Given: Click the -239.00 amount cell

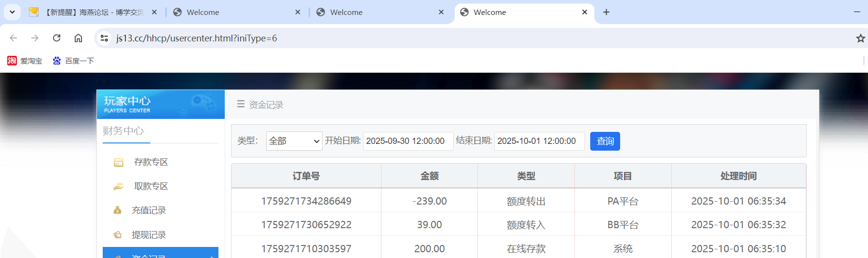Looking at the screenshot, I should (x=430, y=201).
